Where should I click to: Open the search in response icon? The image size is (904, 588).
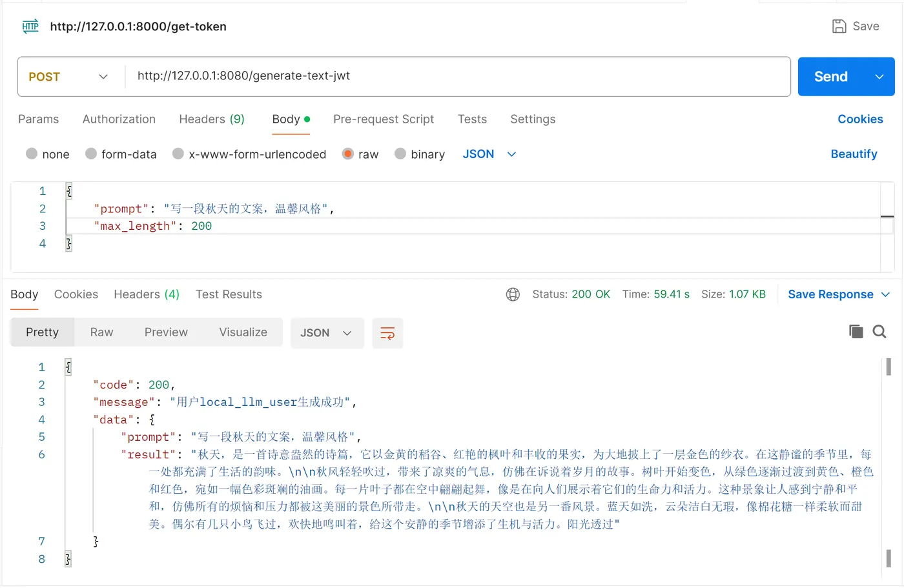point(879,331)
